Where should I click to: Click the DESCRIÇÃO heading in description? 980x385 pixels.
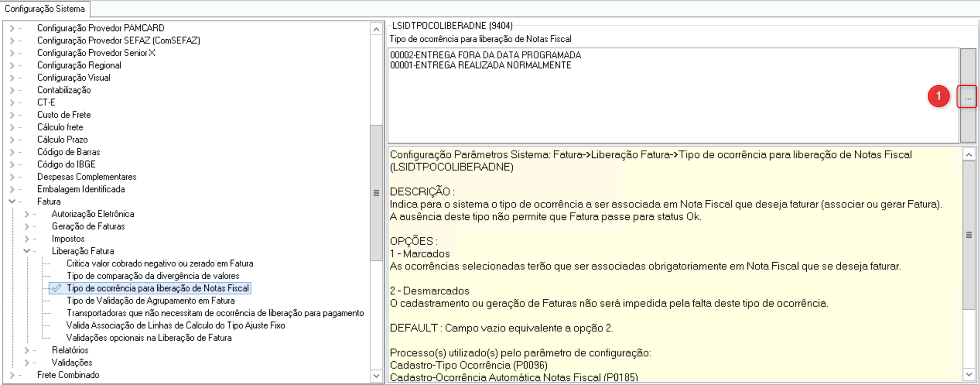(x=421, y=191)
